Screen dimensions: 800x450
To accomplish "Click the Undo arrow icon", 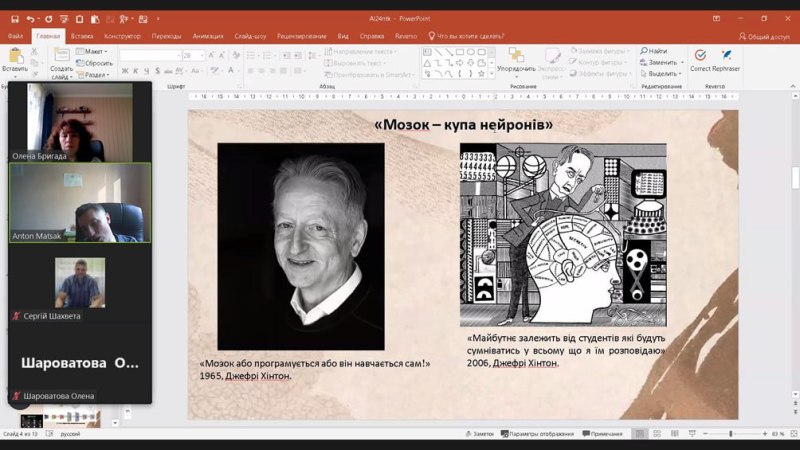I will (x=32, y=18).
